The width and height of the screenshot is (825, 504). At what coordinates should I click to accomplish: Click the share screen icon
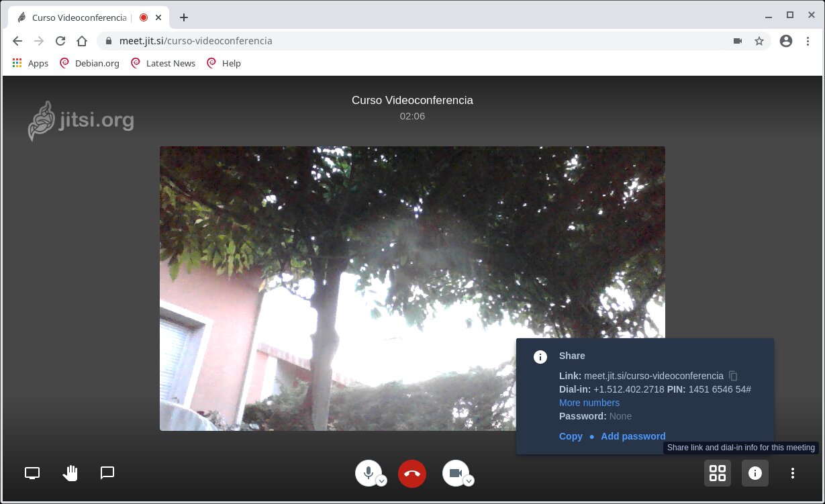point(32,473)
